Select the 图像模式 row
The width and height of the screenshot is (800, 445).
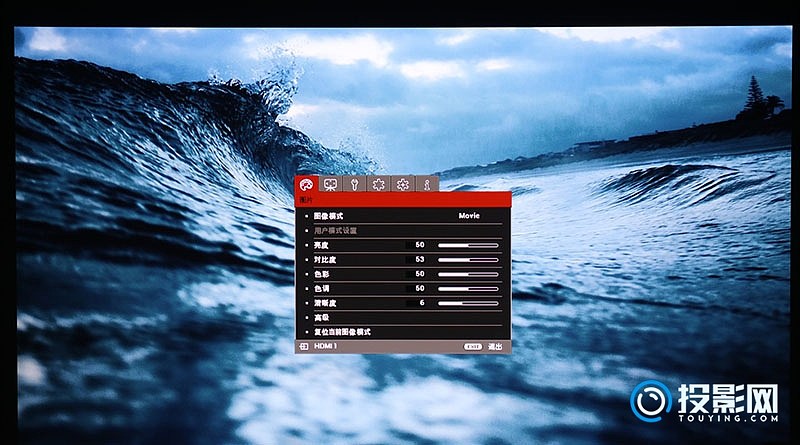click(x=403, y=216)
